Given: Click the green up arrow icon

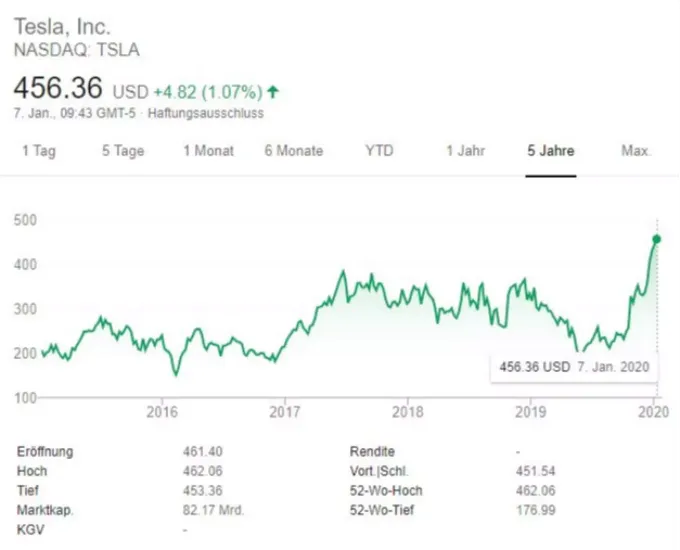Looking at the screenshot, I should (x=273, y=92).
